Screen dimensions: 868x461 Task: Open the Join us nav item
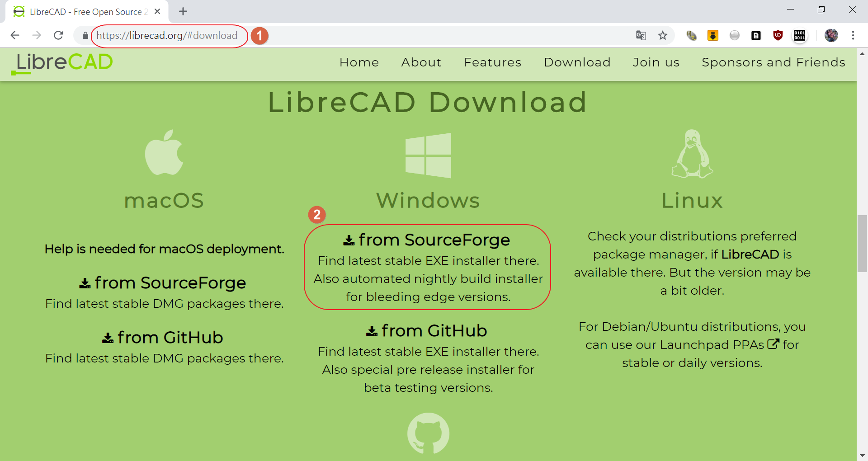tap(656, 62)
